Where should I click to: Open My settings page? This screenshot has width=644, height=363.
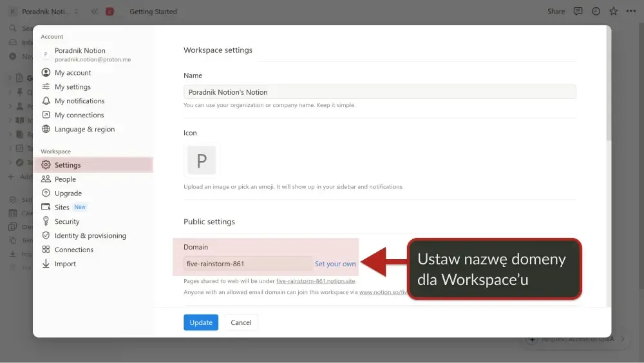[x=72, y=87]
